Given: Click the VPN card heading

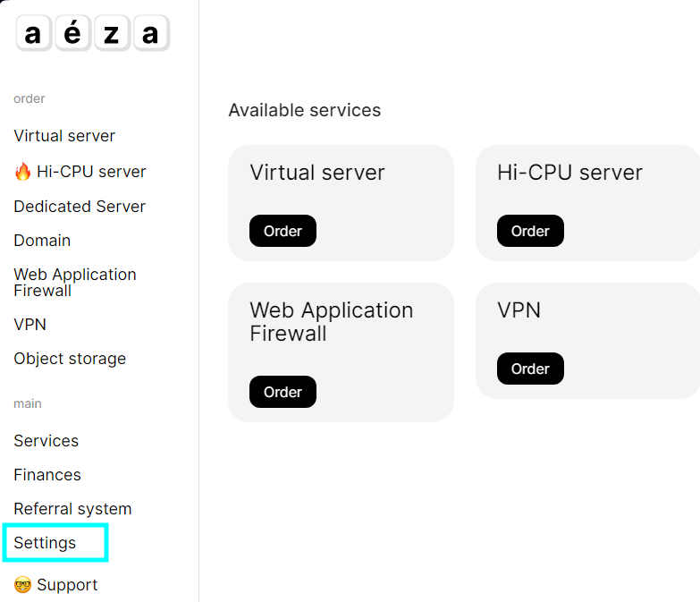Looking at the screenshot, I should (x=519, y=310).
